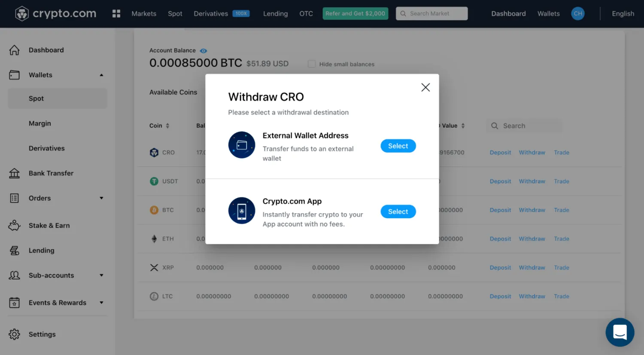Open Dashboard in top navigation
644x355 pixels.
[508, 14]
